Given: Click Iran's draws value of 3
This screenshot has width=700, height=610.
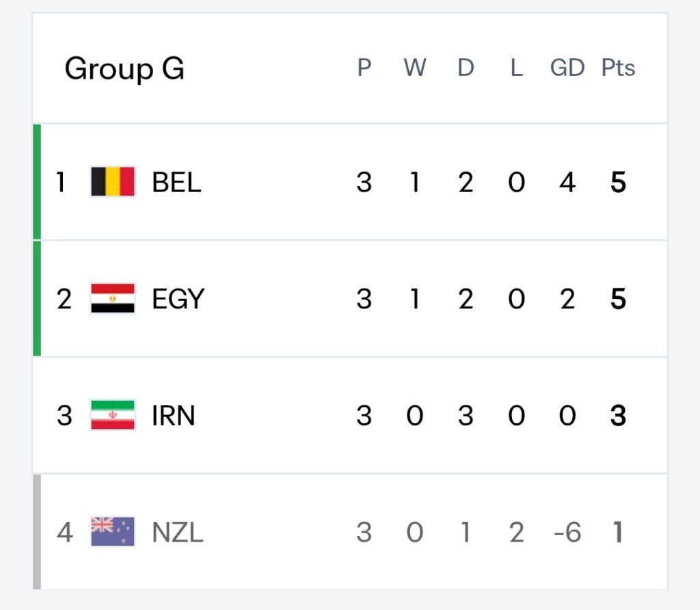Looking at the screenshot, I should 466,415.
